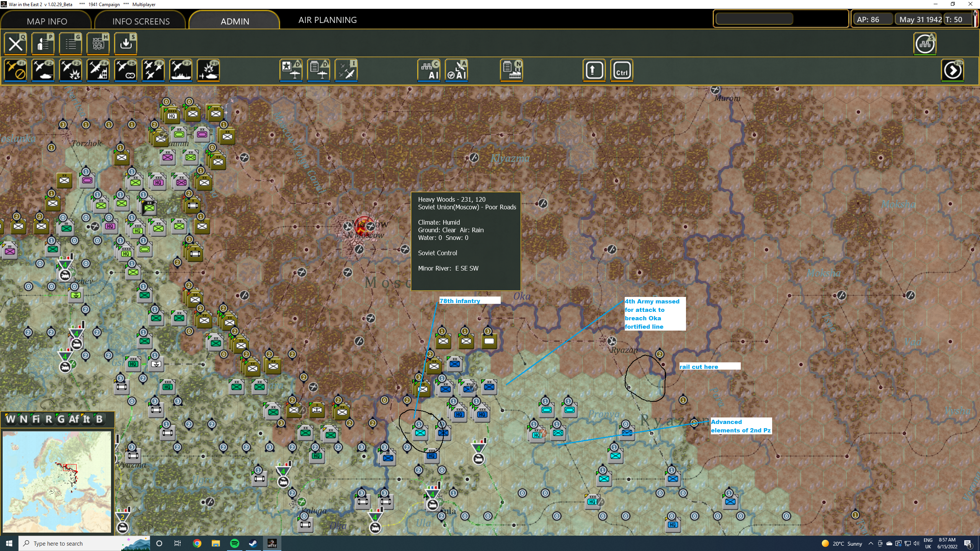The height and width of the screenshot is (551, 980).
Task: Select the naval patrol mission F7
Action: coord(181,71)
